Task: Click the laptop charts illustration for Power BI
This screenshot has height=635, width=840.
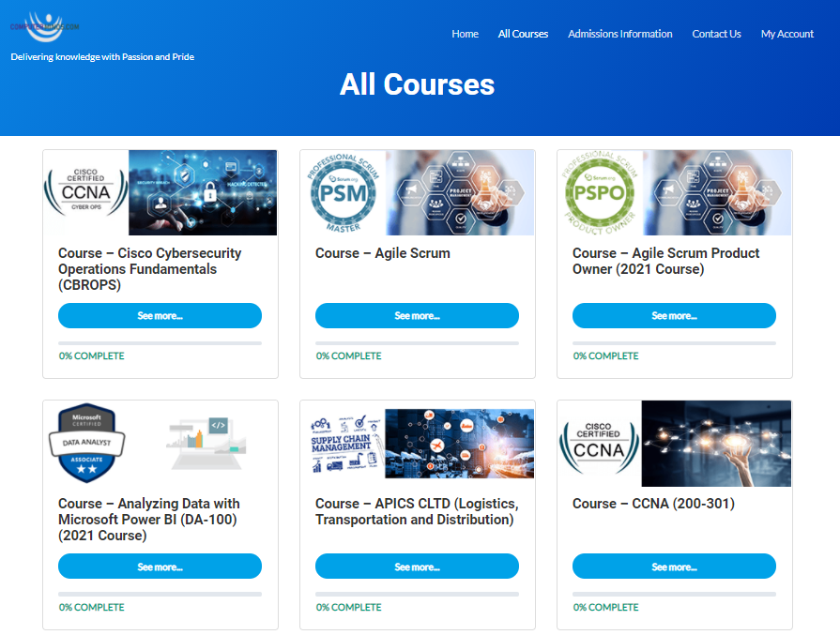Action: tap(206, 444)
